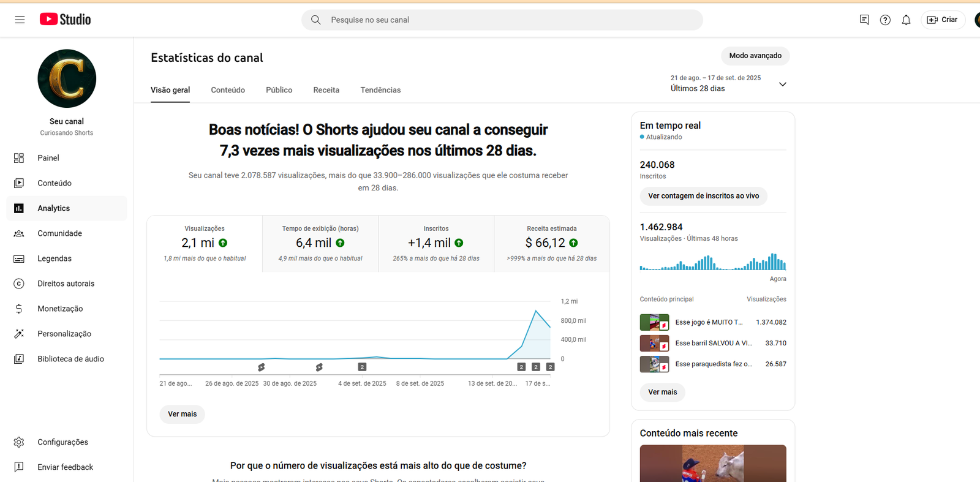This screenshot has height=482, width=980.
Task: Select the Receita estimada $ 66,12 card
Action: pyautogui.click(x=552, y=244)
